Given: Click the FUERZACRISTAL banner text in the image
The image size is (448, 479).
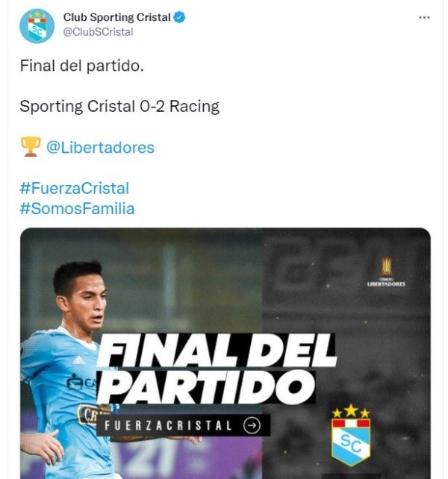Looking at the screenshot, I should 167,425.
